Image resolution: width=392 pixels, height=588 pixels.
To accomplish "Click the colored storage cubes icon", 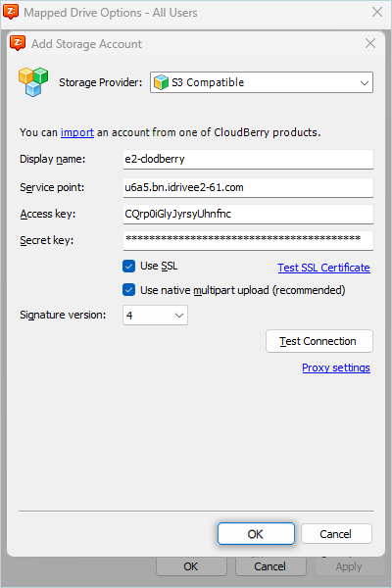I will pyautogui.click(x=33, y=81).
